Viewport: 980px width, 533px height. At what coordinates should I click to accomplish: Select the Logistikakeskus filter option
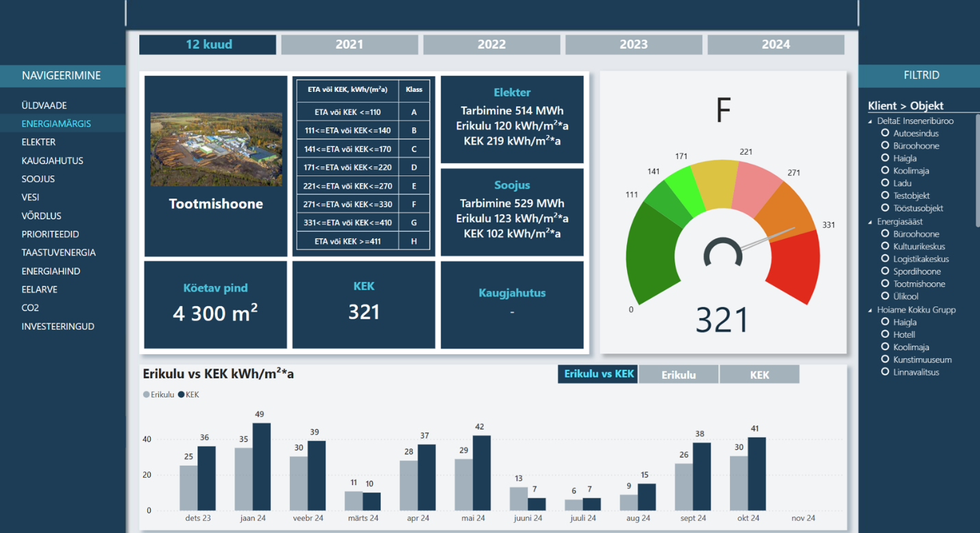tap(885, 259)
